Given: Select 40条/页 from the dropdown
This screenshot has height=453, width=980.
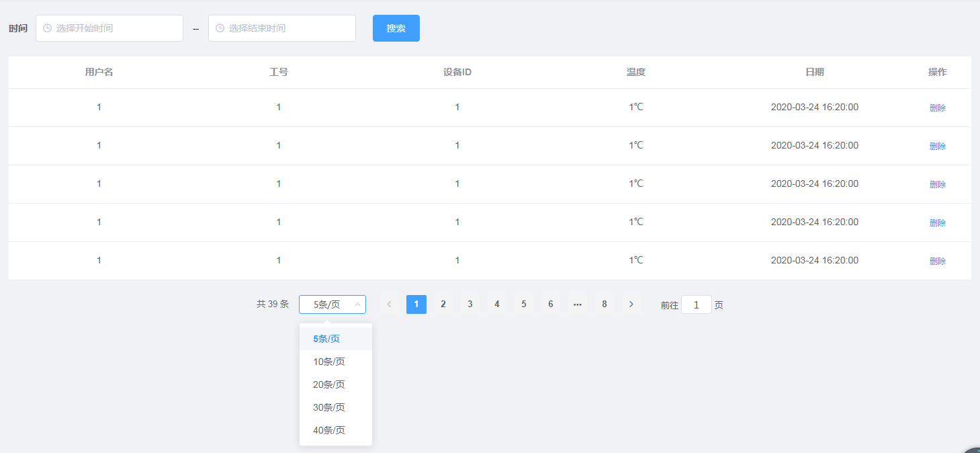Looking at the screenshot, I should point(328,429).
